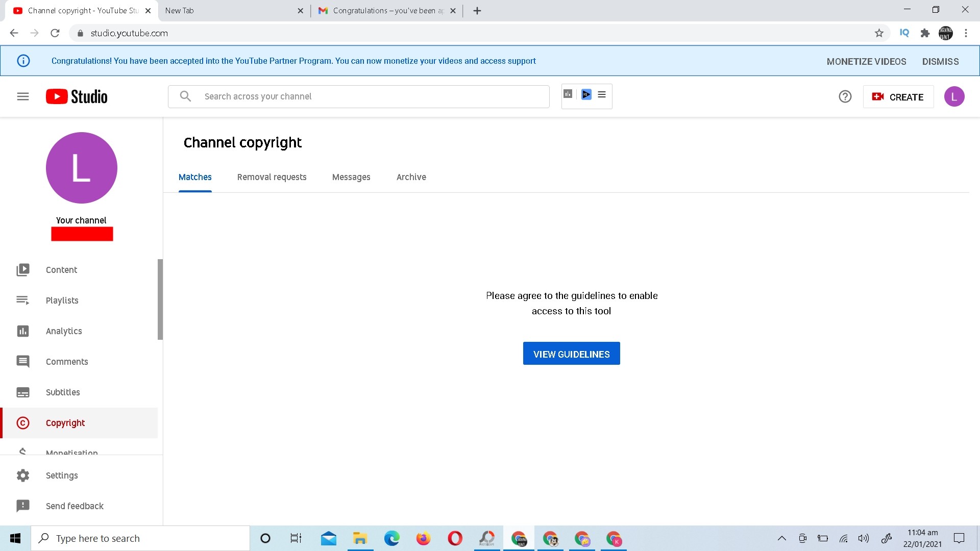Open a new browser tab with plus
The height and width of the screenshot is (551, 980).
[x=477, y=11]
